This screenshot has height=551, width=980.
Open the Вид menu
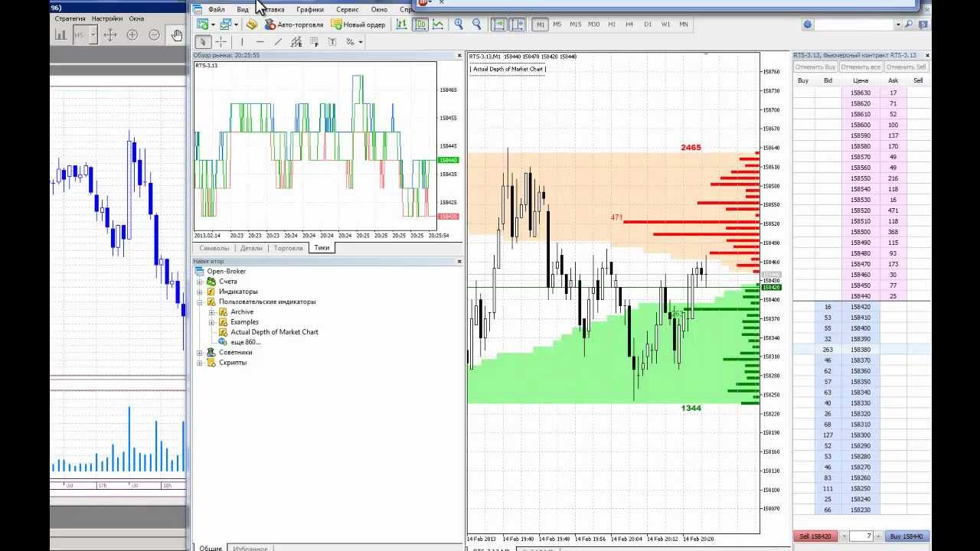(243, 9)
